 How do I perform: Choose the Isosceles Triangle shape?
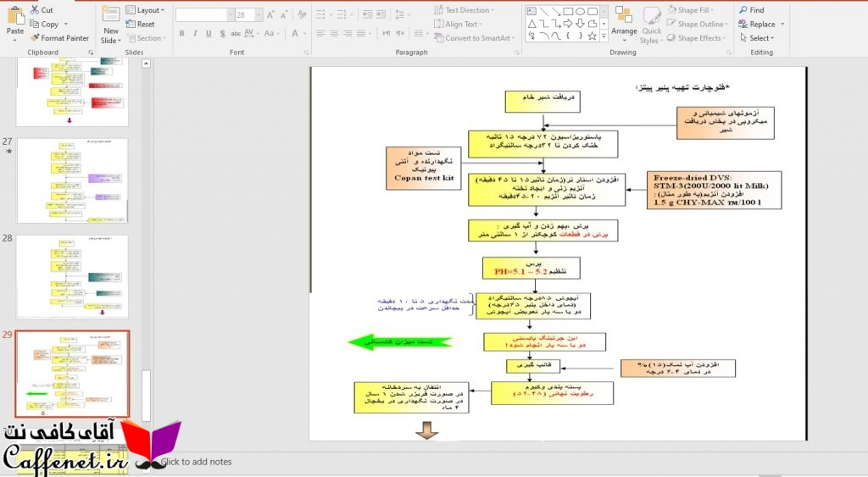coord(531,23)
